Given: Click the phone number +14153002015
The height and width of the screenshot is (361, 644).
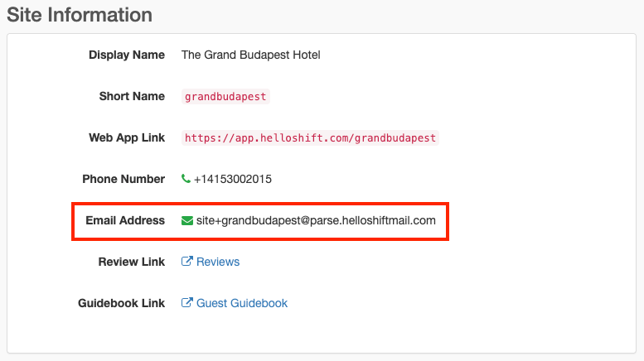Looking at the screenshot, I should tap(233, 179).
